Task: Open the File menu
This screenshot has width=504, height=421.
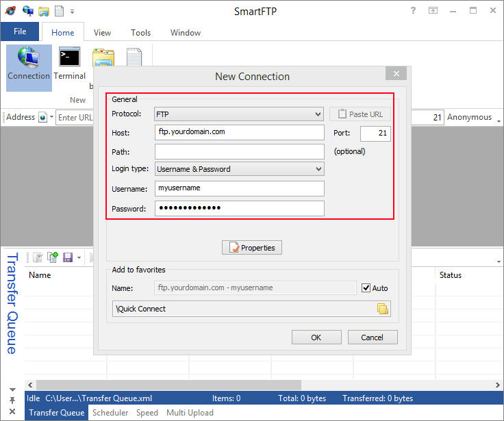Action: [x=20, y=31]
